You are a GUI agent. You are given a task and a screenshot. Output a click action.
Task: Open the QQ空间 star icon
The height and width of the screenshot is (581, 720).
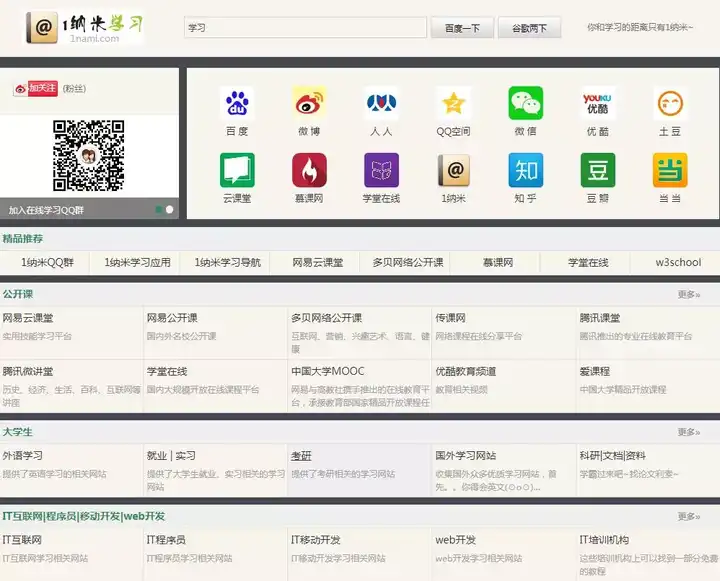click(x=453, y=103)
